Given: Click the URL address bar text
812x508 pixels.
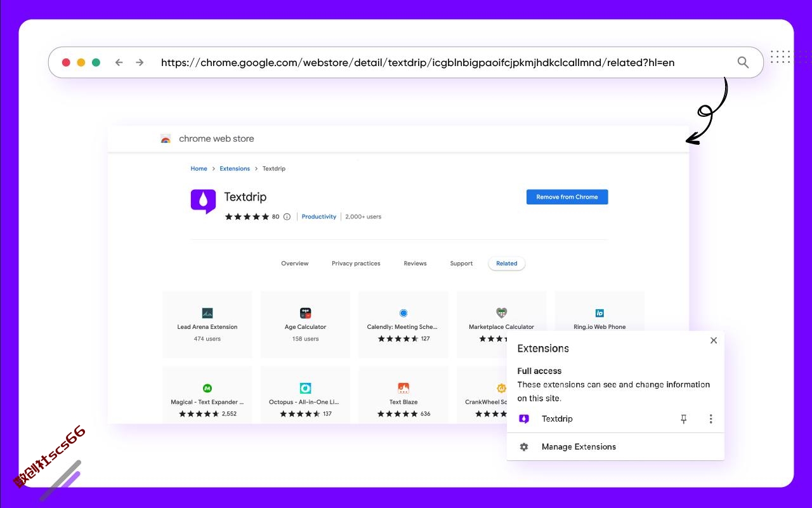Looking at the screenshot, I should coord(417,62).
